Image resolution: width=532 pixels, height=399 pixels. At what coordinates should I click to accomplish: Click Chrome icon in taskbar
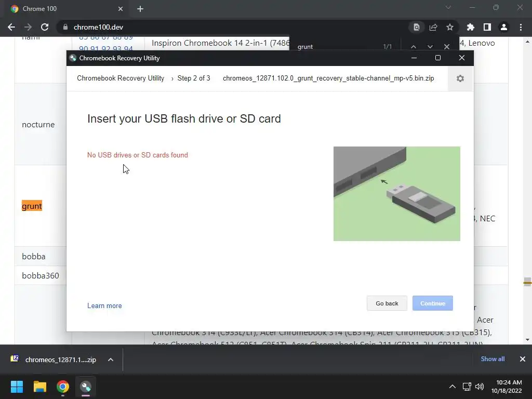click(x=63, y=387)
